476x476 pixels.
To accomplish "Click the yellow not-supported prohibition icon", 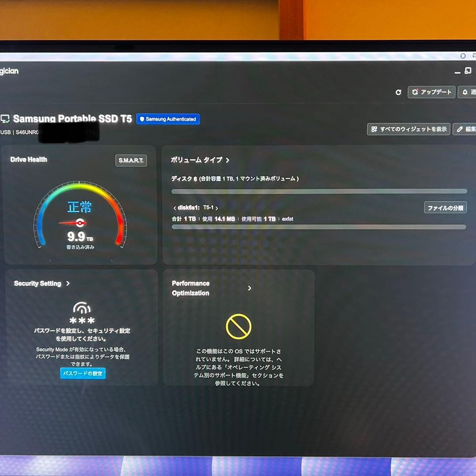I will tap(238, 327).
